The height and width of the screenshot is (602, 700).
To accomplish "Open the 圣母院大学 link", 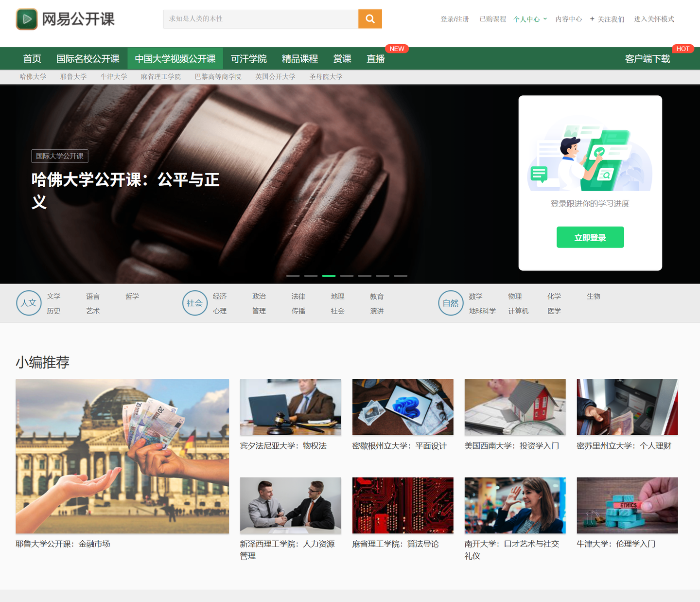I will (x=326, y=77).
